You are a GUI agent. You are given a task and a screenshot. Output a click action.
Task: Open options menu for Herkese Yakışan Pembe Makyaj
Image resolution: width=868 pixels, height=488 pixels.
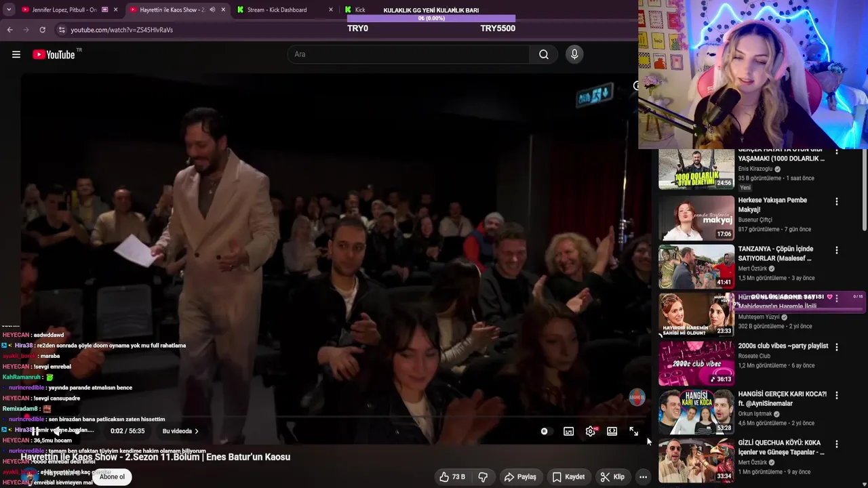click(x=836, y=201)
